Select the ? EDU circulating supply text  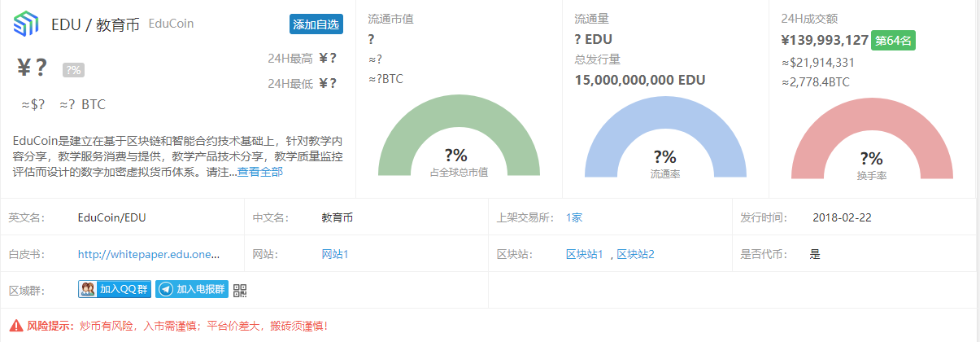pos(593,39)
